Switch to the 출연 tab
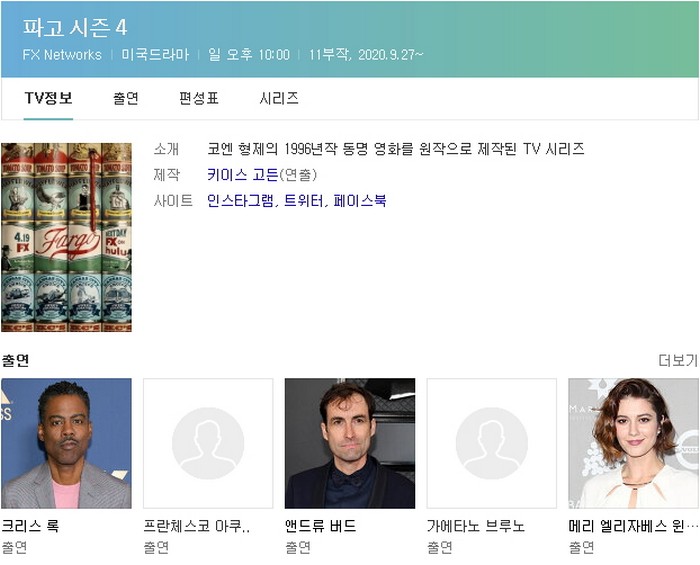 click(x=126, y=98)
